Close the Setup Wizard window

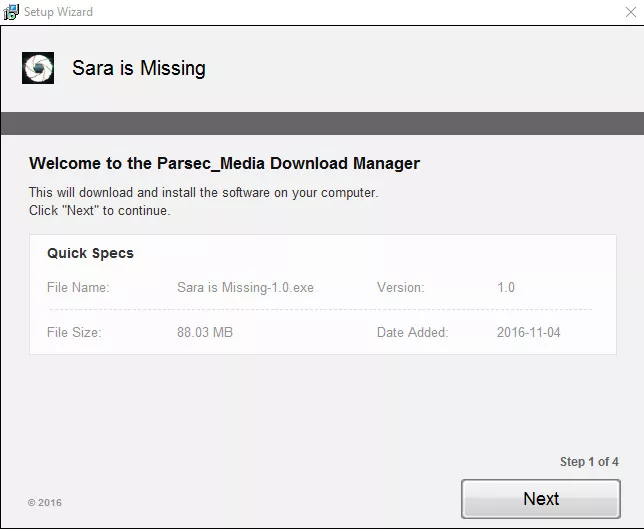[630, 12]
